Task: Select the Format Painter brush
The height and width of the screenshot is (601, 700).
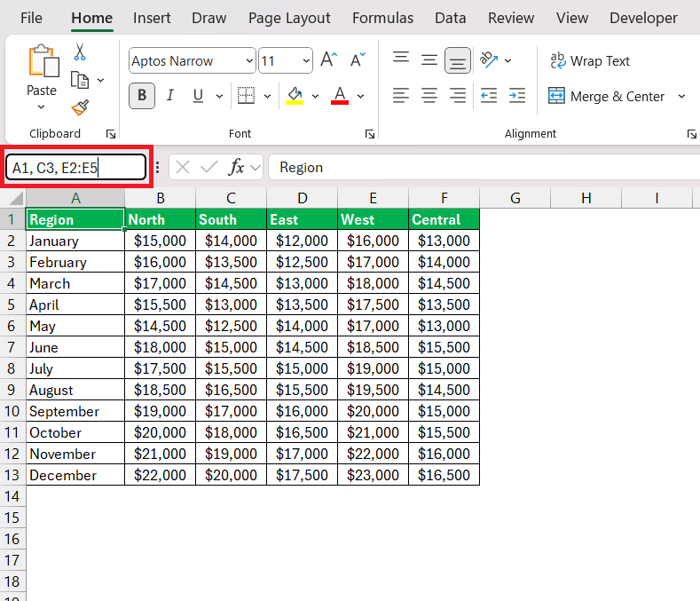Action: pyautogui.click(x=80, y=107)
